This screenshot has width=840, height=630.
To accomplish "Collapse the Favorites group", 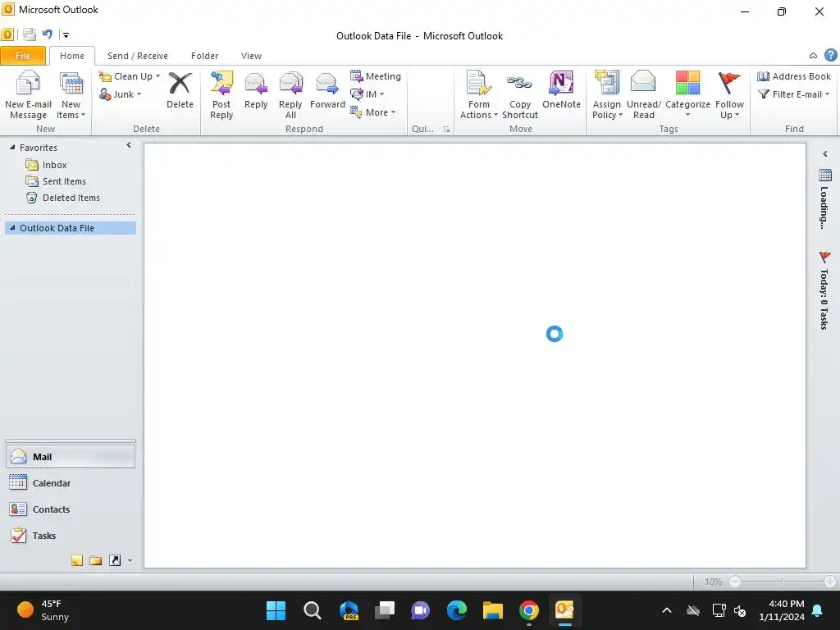I will pyautogui.click(x=12, y=148).
